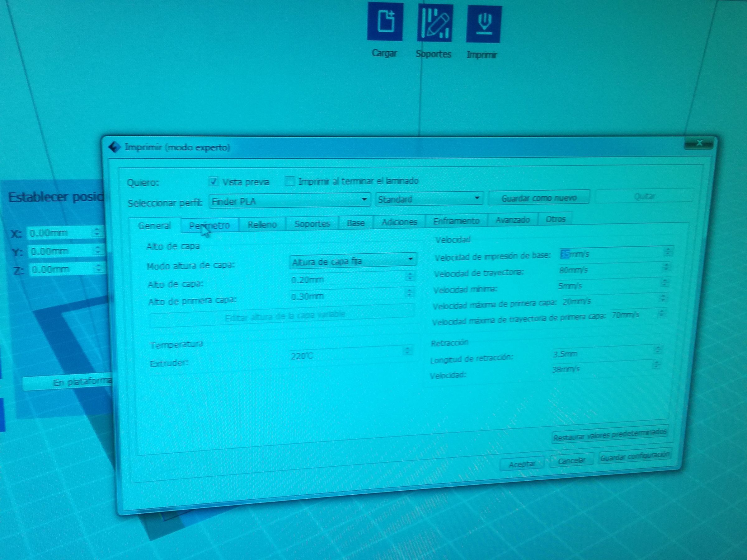Click the Guardar configuración button
747x560 pixels.
[x=635, y=456]
